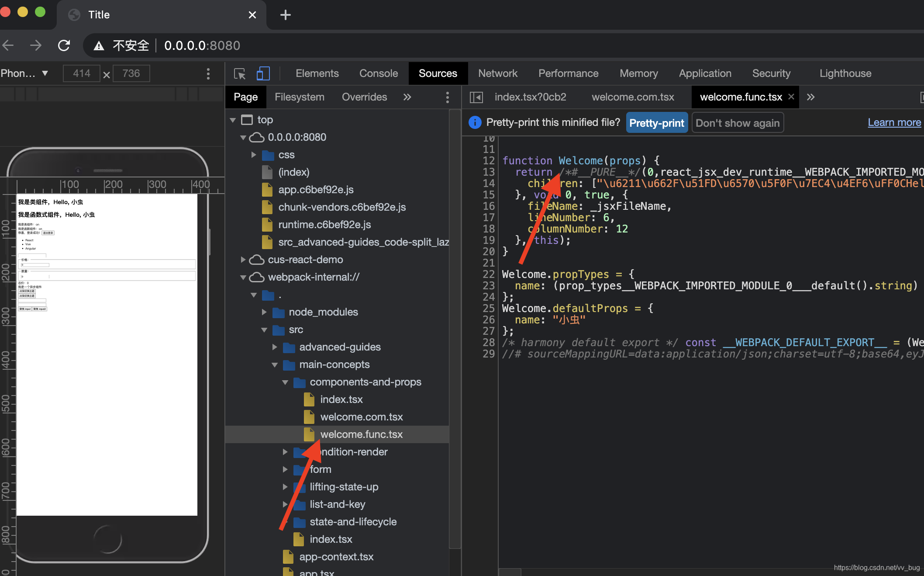Click the device width input field
The width and height of the screenshot is (924, 576).
point(82,73)
